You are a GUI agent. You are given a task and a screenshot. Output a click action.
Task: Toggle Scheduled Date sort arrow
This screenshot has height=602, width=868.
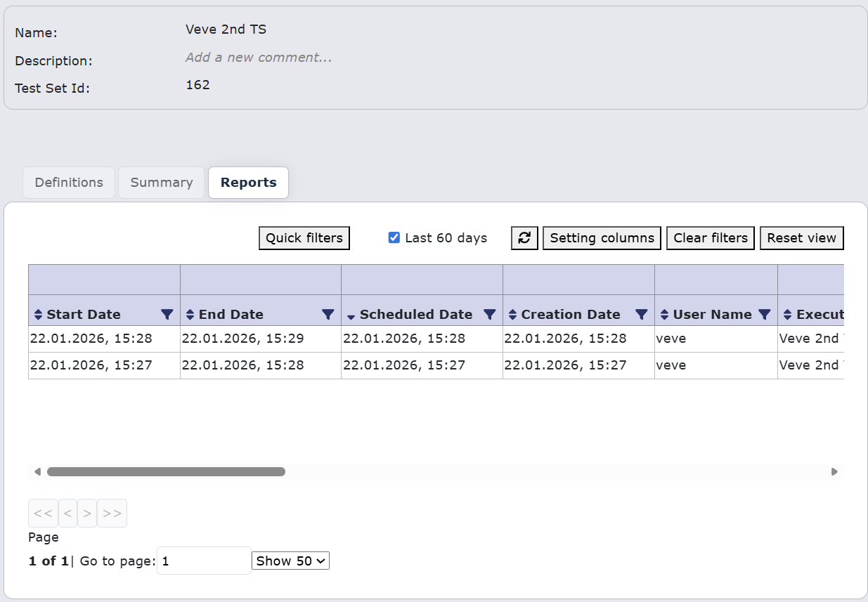[351, 316]
